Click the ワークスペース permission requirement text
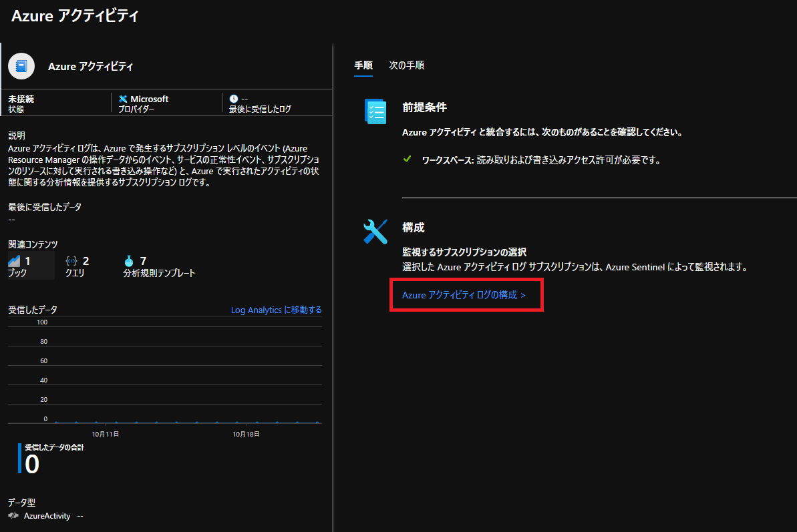Viewport: 797px width, 532px height. [x=541, y=160]
